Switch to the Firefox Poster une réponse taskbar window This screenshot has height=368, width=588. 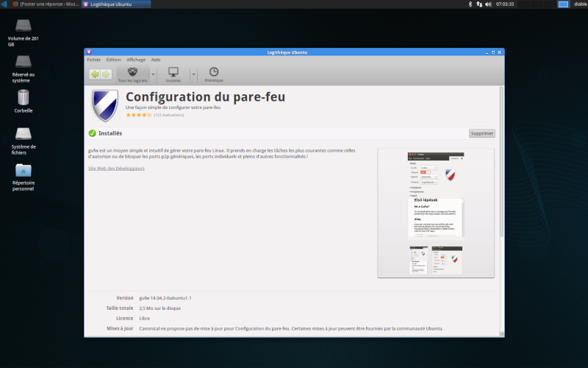pyautogui.click(x=46, y=4)
